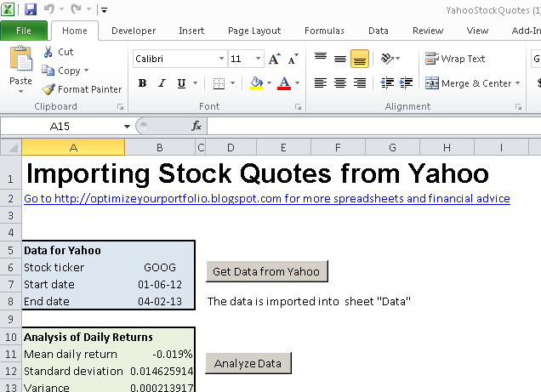Toggle underline formatting

179,83
